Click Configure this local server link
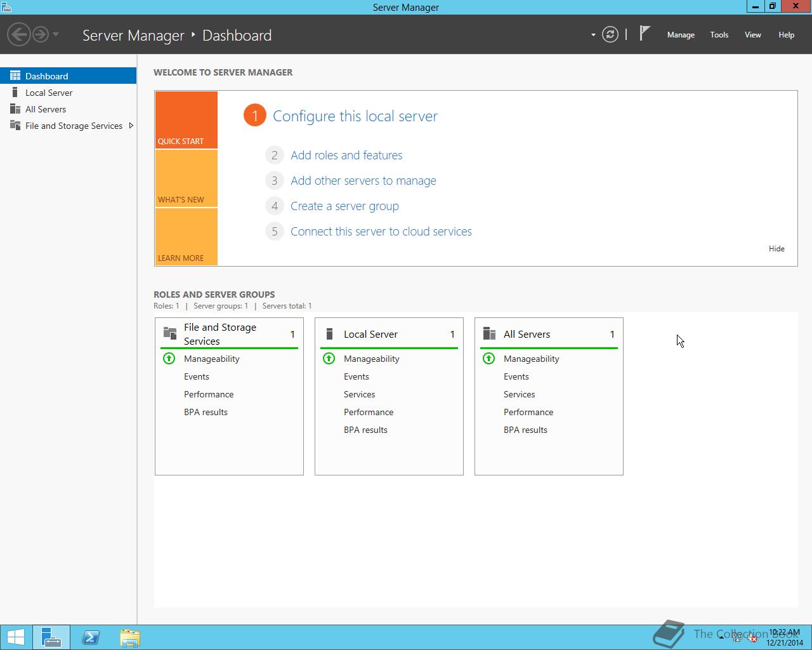The width and height of the screenshot is (812, 650). [355, 116]
